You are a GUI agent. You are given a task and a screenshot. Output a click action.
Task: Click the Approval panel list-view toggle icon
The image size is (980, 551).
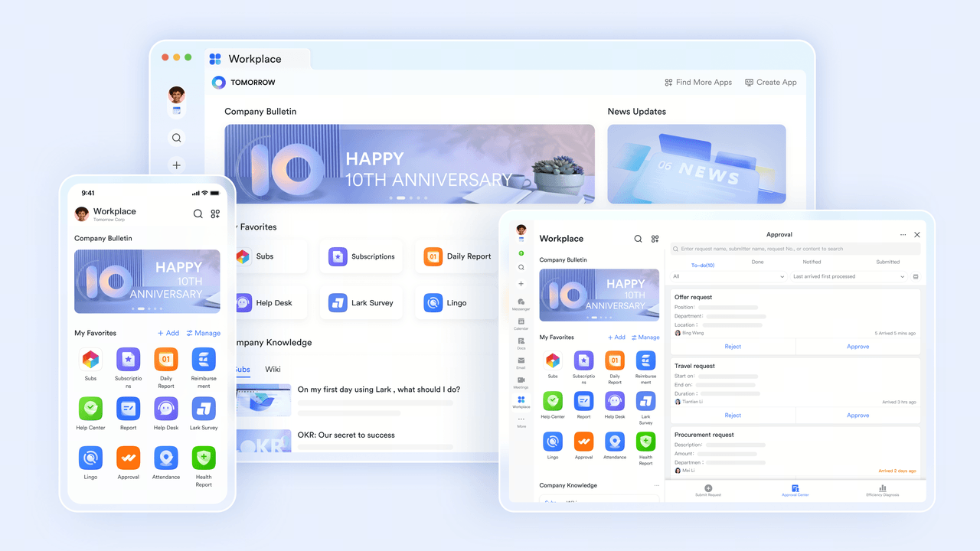tap(916, 276)
